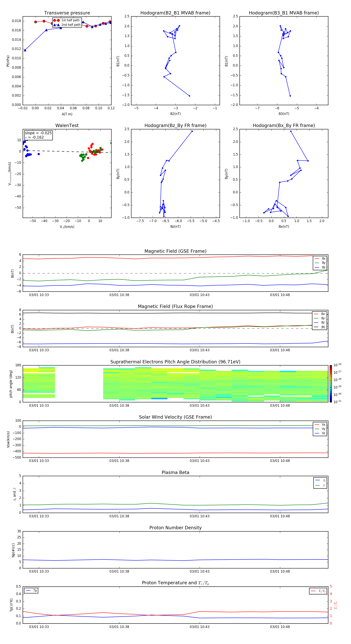Screen dimensions: 351x644
Task: Click the 'Bx(nT)' x-axis label
Action: (284, 227)
